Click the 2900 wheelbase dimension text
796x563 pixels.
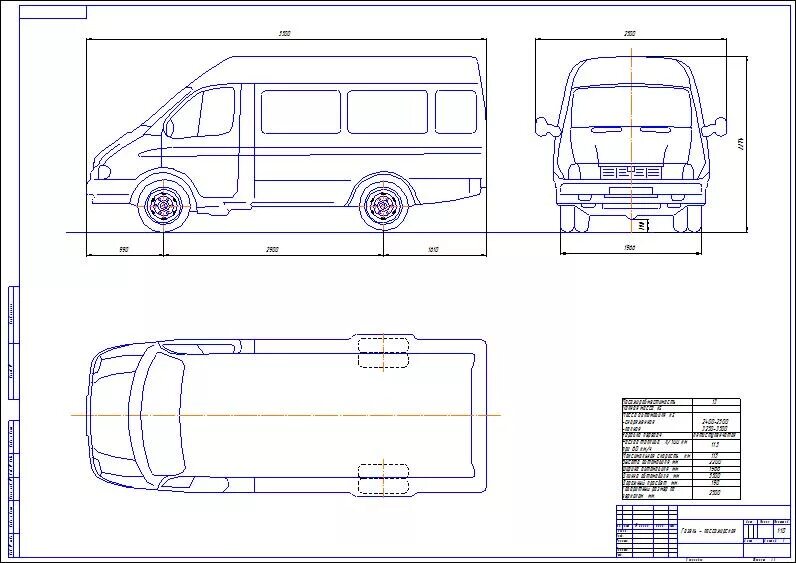272,249
